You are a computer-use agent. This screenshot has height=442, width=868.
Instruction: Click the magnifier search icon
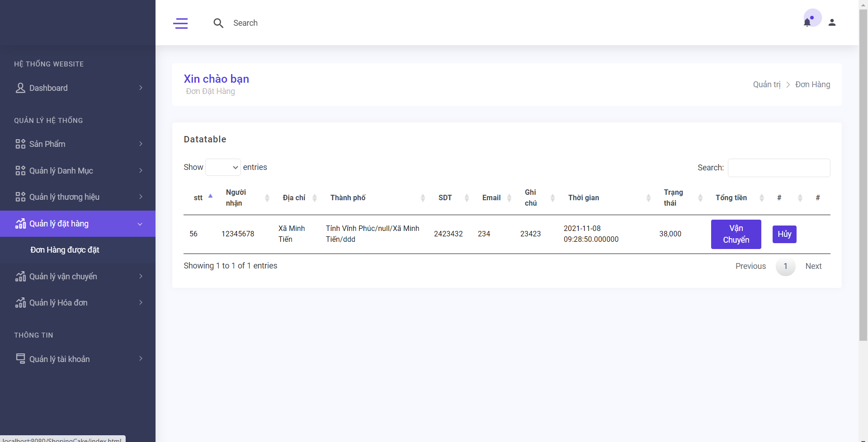(218, 23)
